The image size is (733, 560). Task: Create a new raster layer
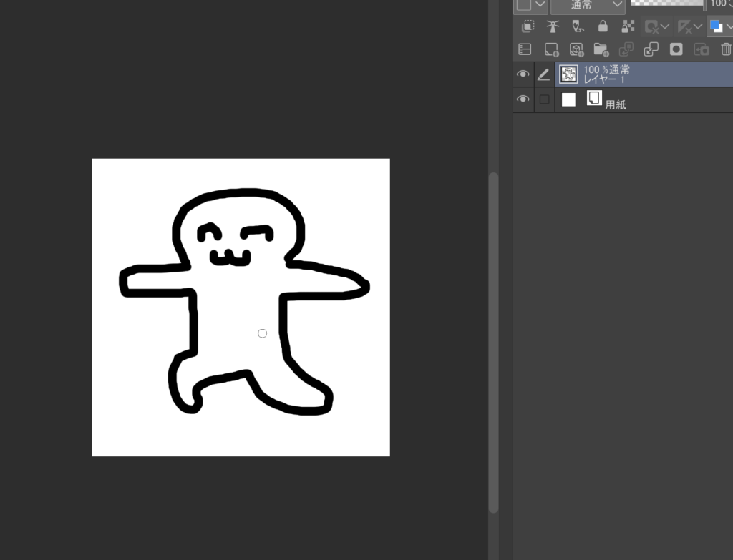point(551,49)
